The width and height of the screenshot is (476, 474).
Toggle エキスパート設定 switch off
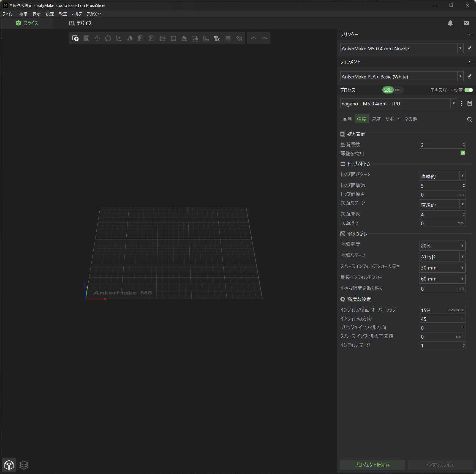468,90
